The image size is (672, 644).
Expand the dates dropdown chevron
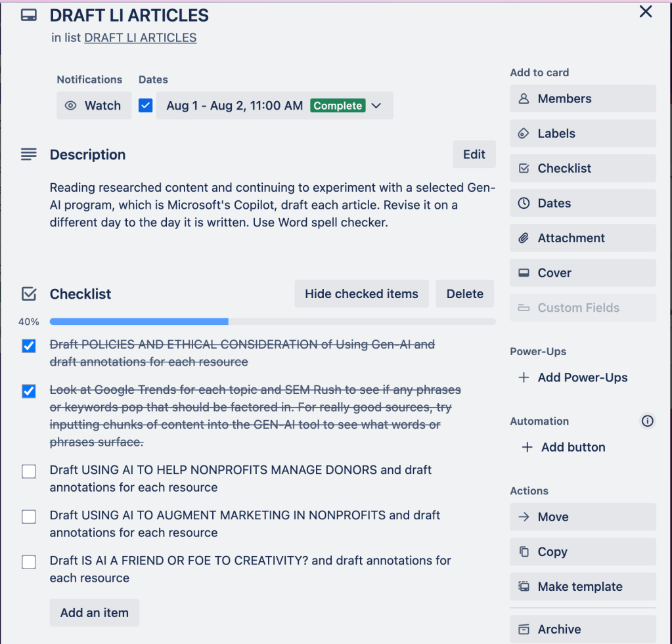376,106
